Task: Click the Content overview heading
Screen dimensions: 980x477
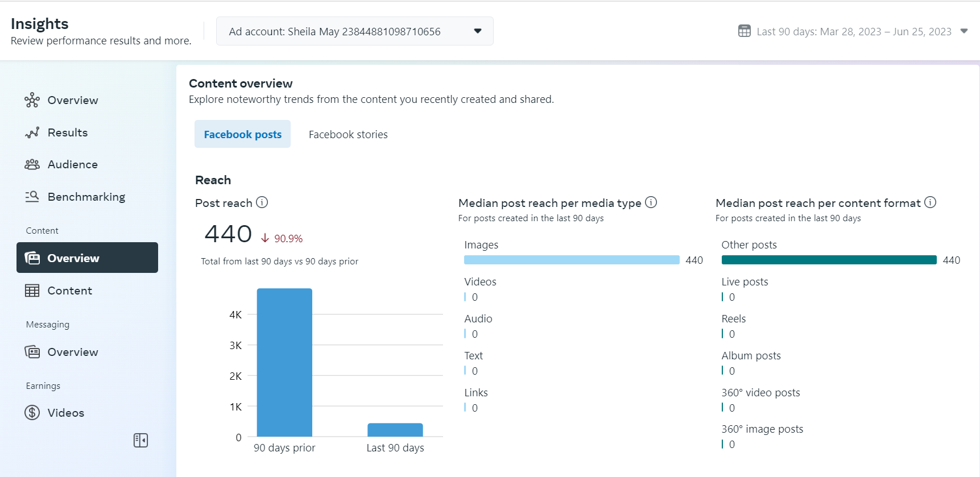Action: (241, 84)
